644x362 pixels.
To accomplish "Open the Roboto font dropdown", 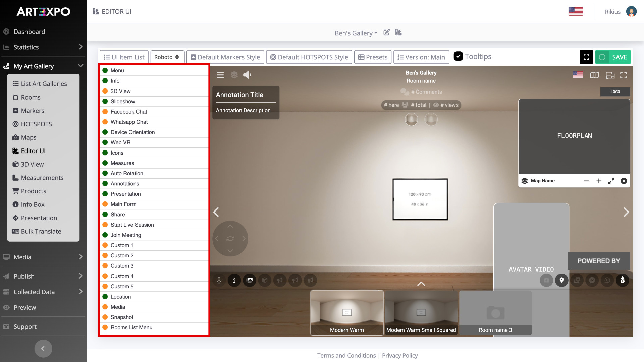I will 167,57.
